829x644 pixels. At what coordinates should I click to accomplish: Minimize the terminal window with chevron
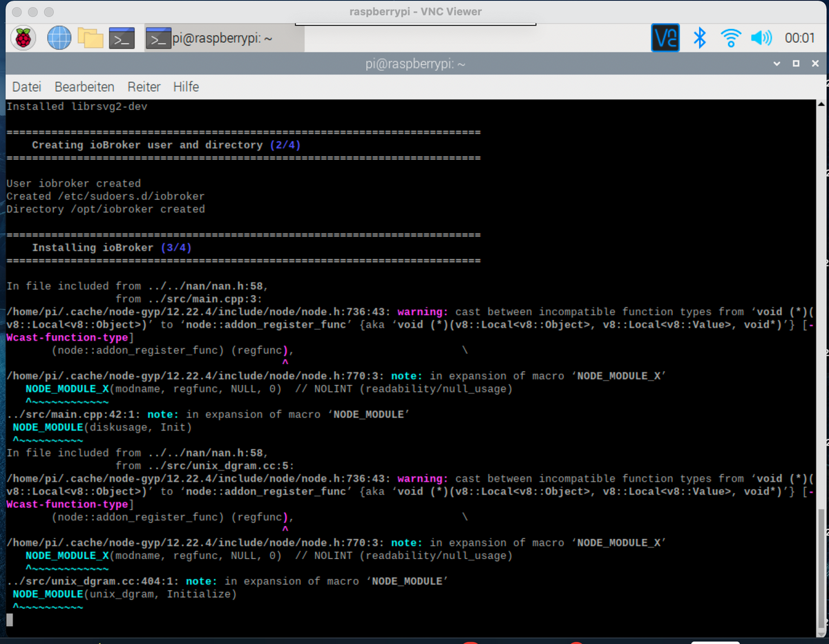pyautogui.click(x=778, y=64)
